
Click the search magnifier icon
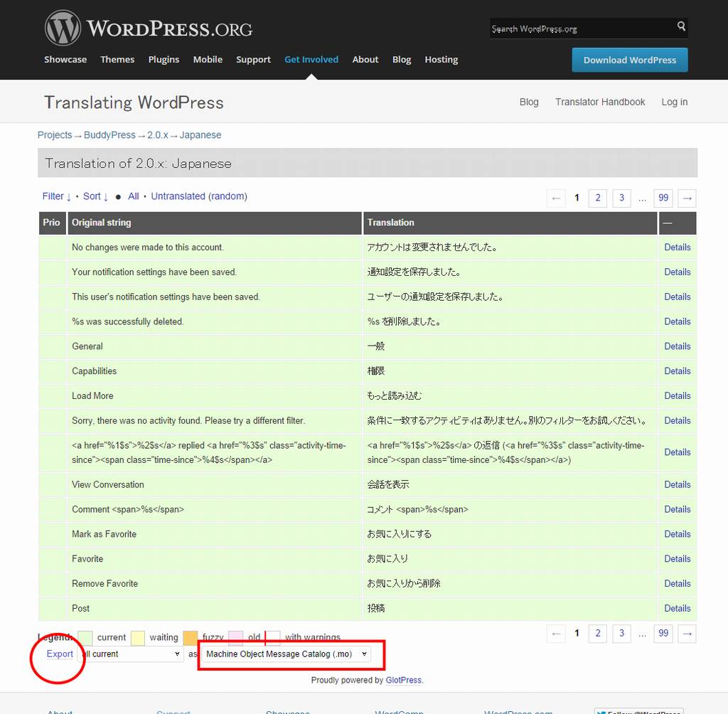[680, 26]
